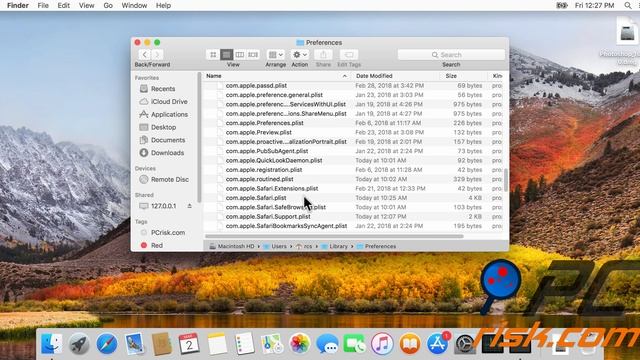Screen dimensions: 640x360
Task: Open Calendar from the Dock
Action: point(189,344)
